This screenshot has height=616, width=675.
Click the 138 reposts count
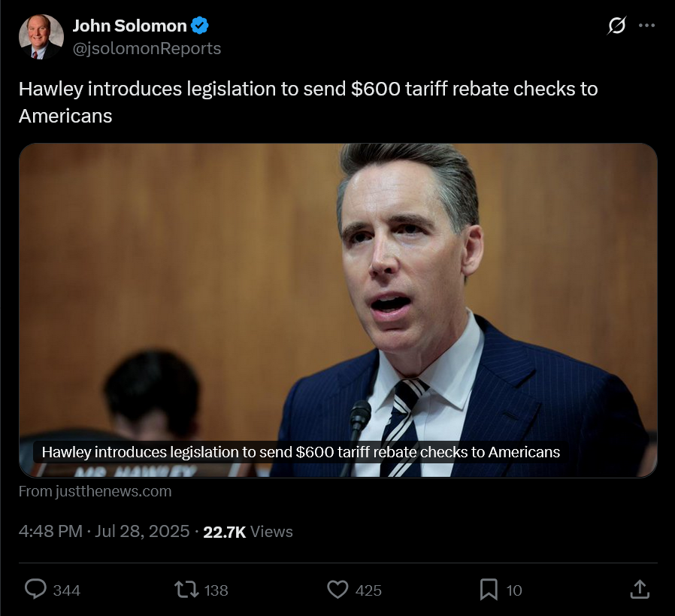[x=216, y=590]
